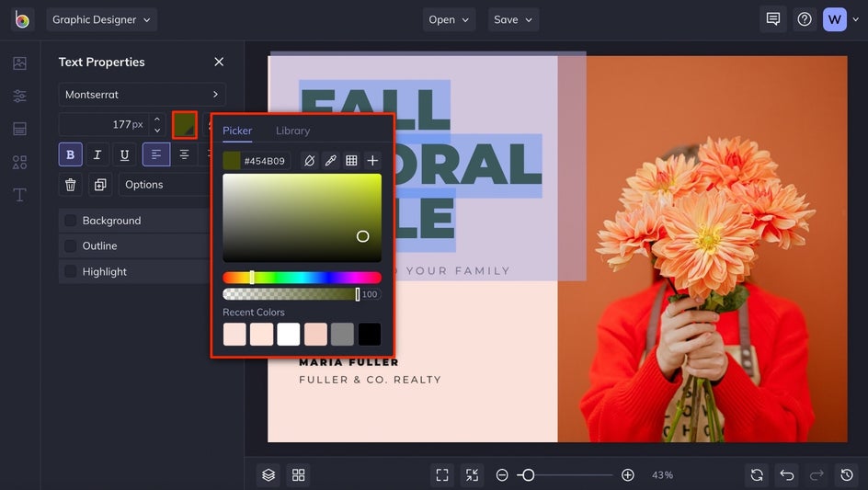The height and width of the screenshot is (490, 868).
Task: Open the Save dropdown menu
Action: point(513,19)
